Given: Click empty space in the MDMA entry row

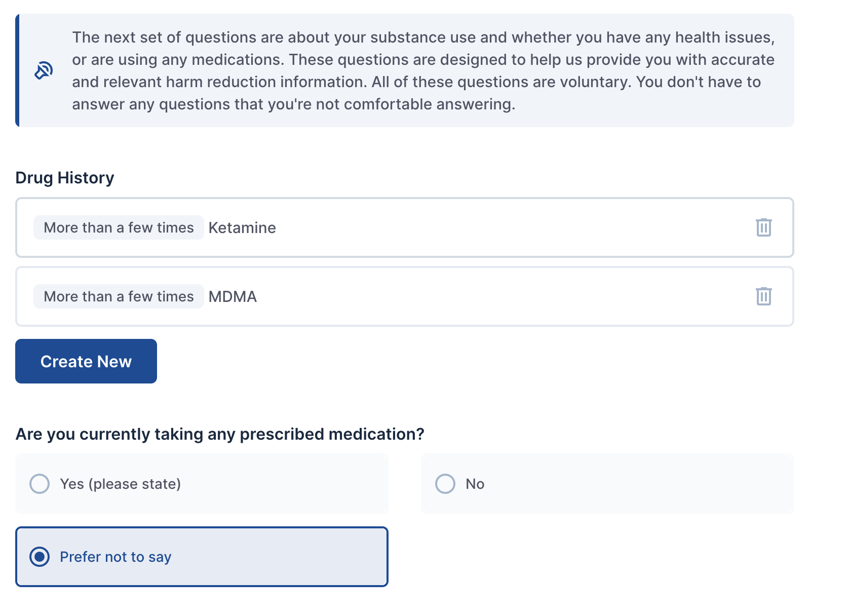Looking at the screenshot, I should (507, 296).
